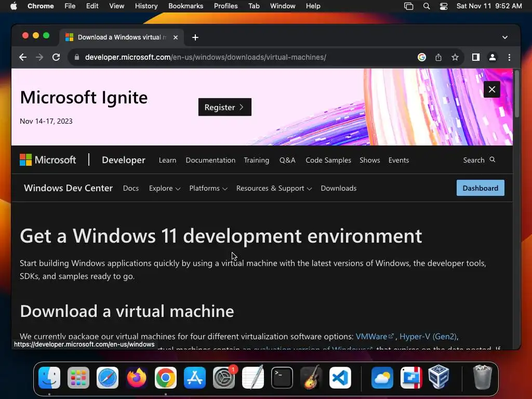Viewport: 532px width, 399px height.
Task: Click the Google icon in address bar
Action: pos(422,57)
